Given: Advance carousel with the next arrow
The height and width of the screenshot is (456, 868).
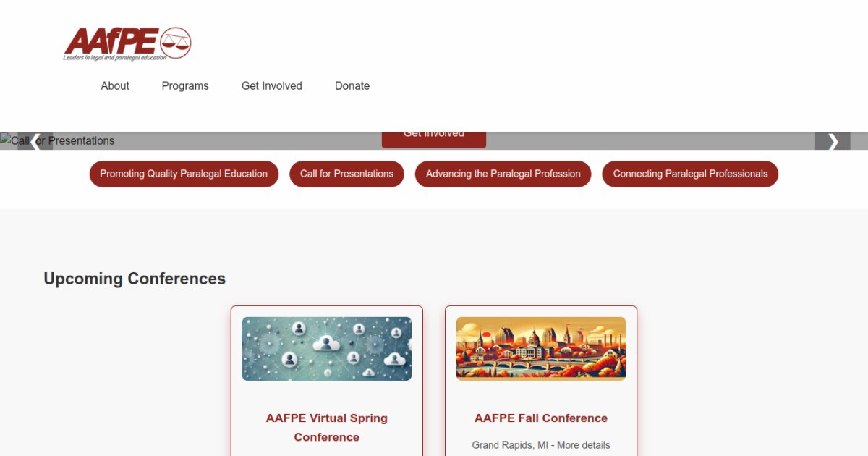Looking at the screenshot, I should click(833, 141).
